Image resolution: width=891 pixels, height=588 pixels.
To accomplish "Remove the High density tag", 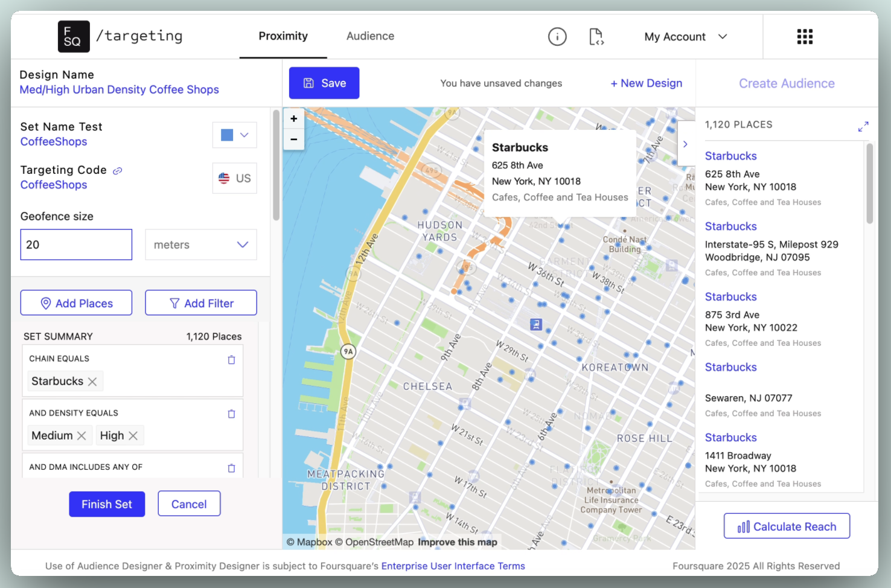I will coord(133,436).
